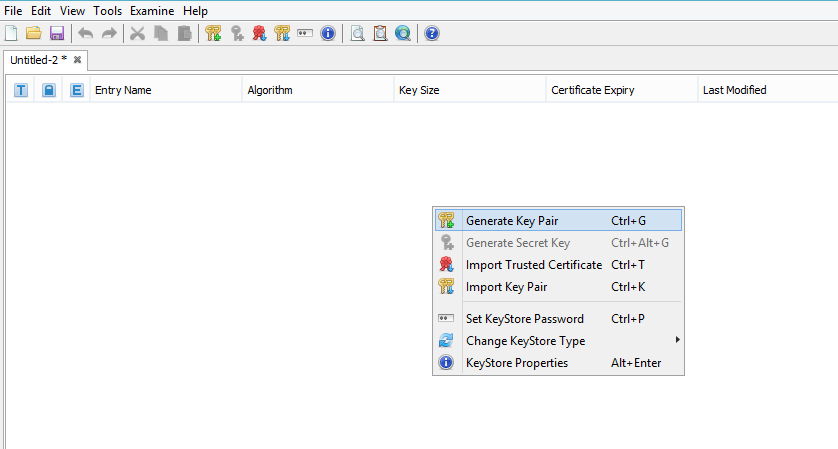Click the Open KeyStore folder icon

(33, 33)
